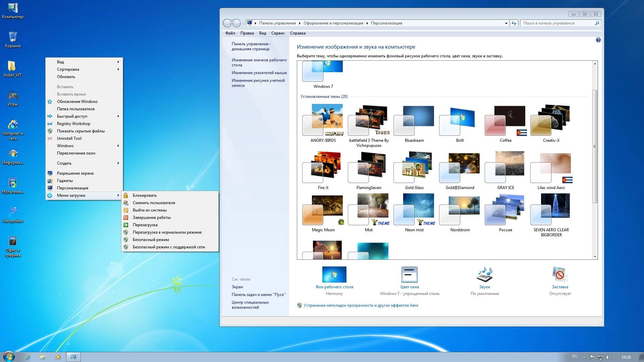This screenshot has width=644, height=362.
Task: Click Registry Workshop menu entry
Action: [x=84, y=124]
